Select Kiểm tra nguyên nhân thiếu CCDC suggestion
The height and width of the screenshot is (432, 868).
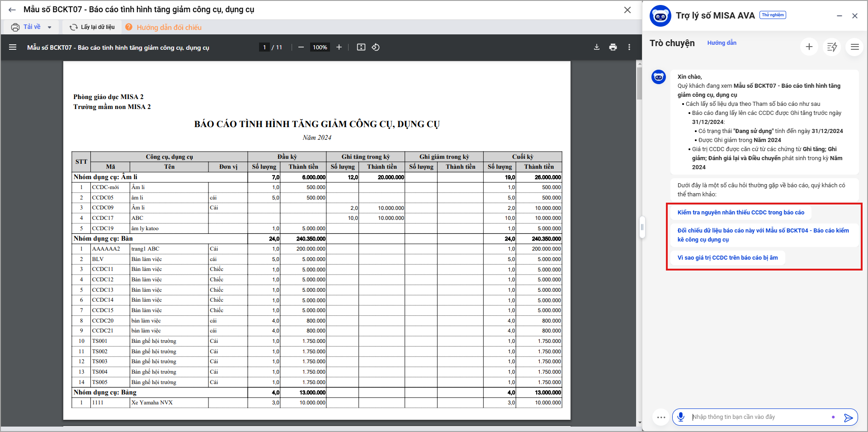point(741,213)
